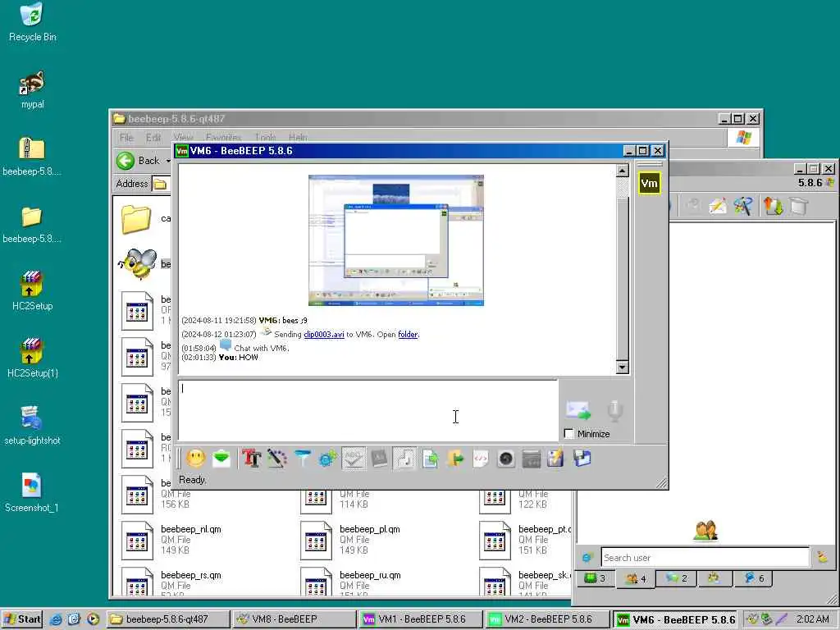
Task: Select the HC2Setup desktop icon
Action: coord(32,291)
